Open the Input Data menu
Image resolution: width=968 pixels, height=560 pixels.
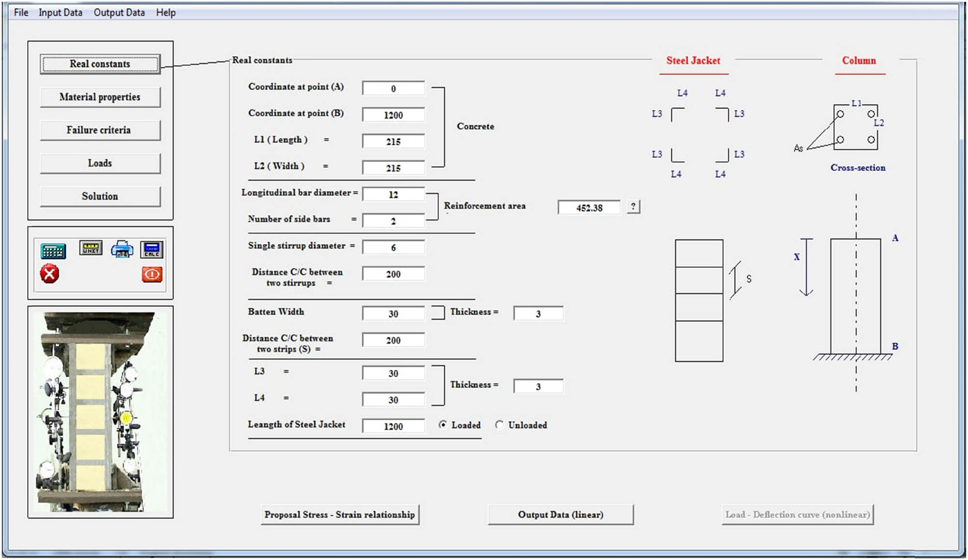click(60, 13)
